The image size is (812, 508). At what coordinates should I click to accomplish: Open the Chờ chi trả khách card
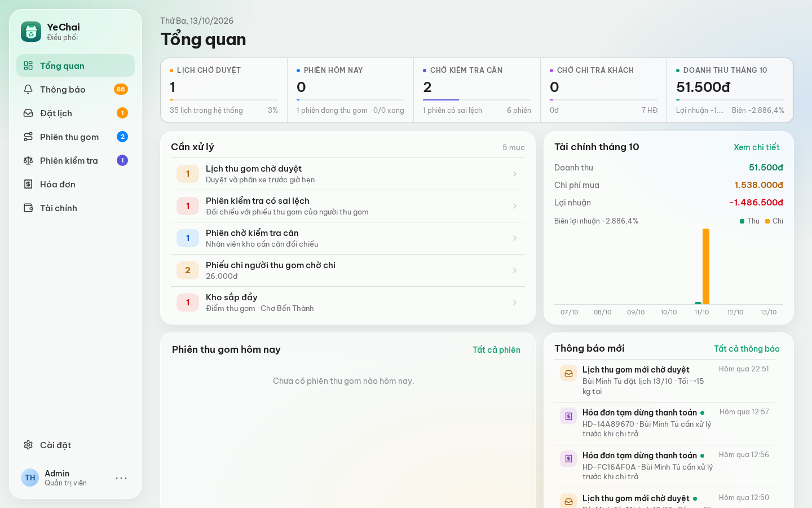click(603, 90)
